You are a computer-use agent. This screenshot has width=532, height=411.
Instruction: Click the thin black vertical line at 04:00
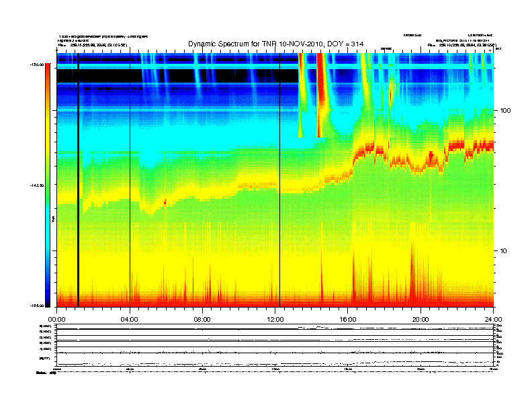(x=130, y=180)
